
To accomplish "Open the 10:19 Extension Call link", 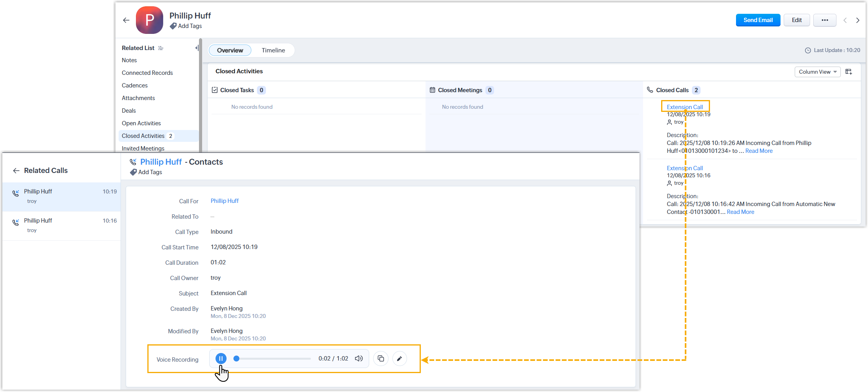I will 684,107.
